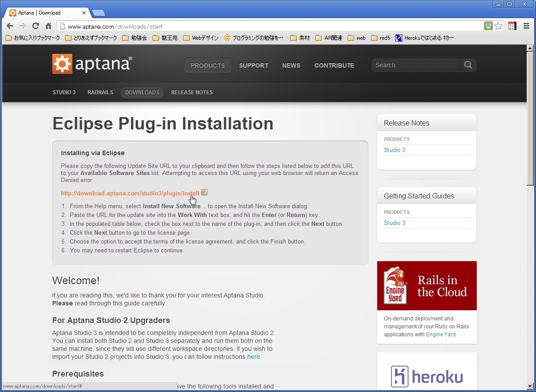Open the 龍王苑 bookmark folder
536x392 pixels.
click(x=165, y=38)
